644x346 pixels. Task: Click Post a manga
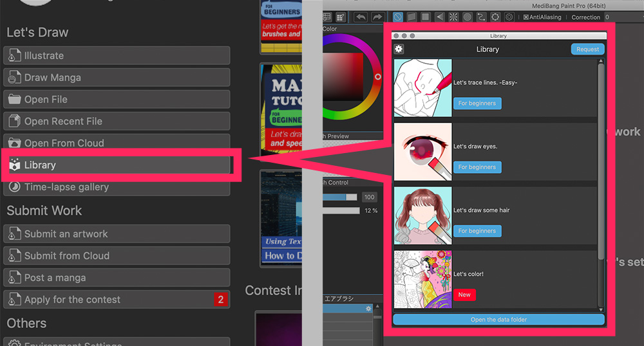(x=117, y=278)
